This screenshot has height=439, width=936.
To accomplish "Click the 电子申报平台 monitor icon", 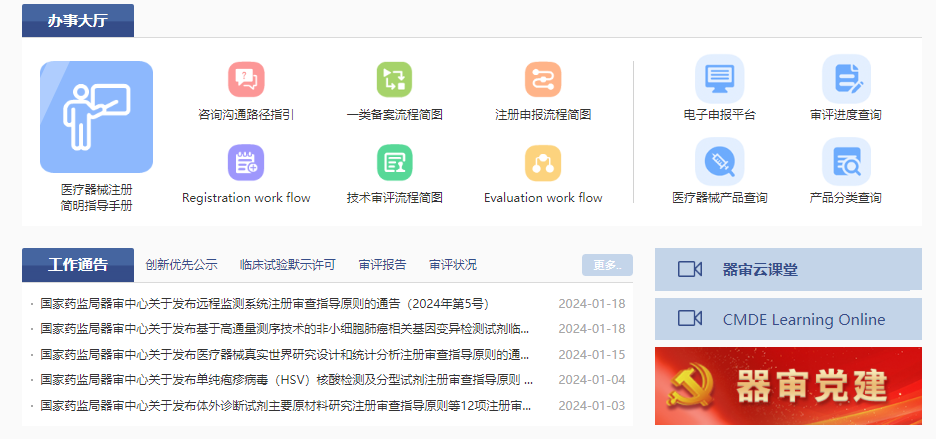I will [x=720, y=79].
